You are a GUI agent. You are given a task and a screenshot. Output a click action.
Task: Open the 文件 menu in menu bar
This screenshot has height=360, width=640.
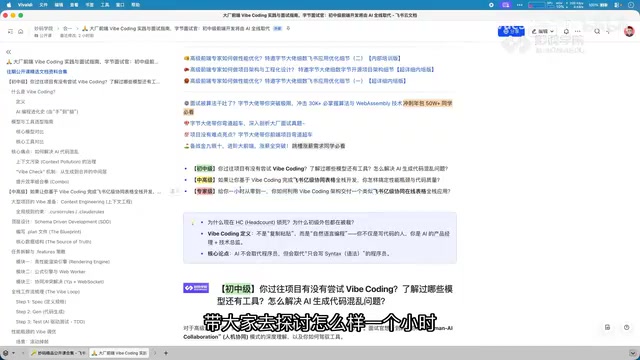[x=43, y=5]
